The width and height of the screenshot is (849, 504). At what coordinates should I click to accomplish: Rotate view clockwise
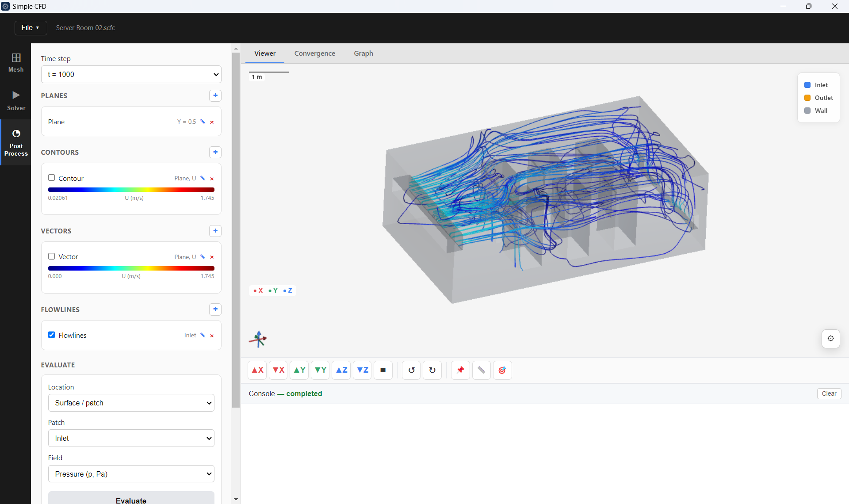(x=432, y=370)
